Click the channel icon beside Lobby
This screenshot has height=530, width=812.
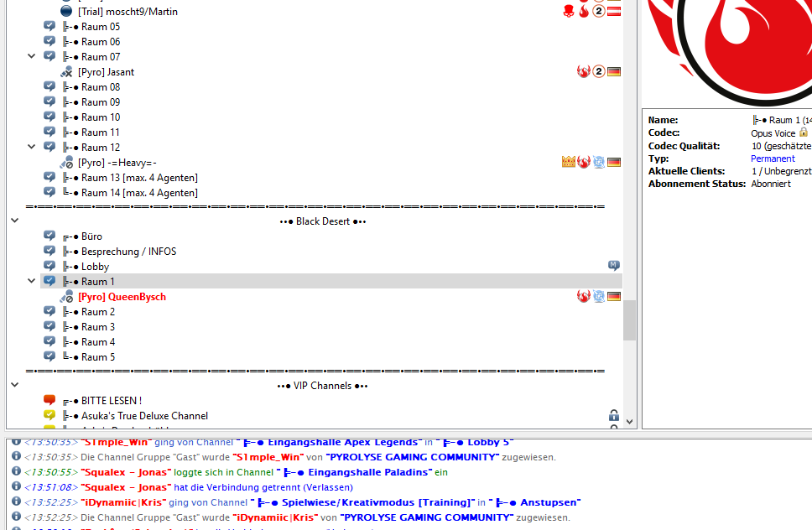pos(49,266)
